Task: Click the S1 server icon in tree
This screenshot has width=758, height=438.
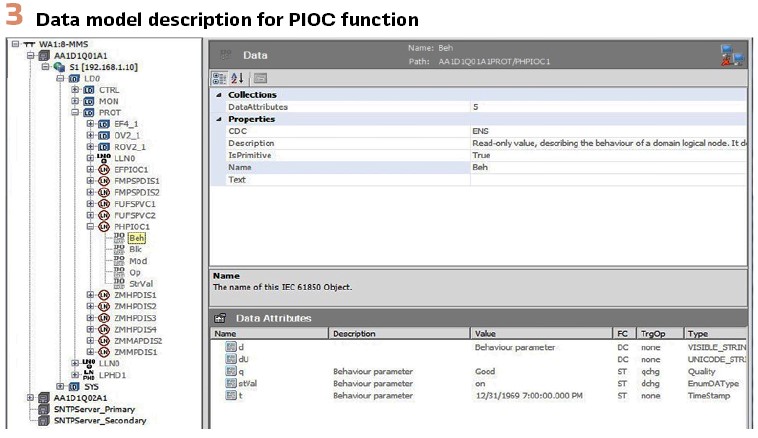Action: click(59, 66)
